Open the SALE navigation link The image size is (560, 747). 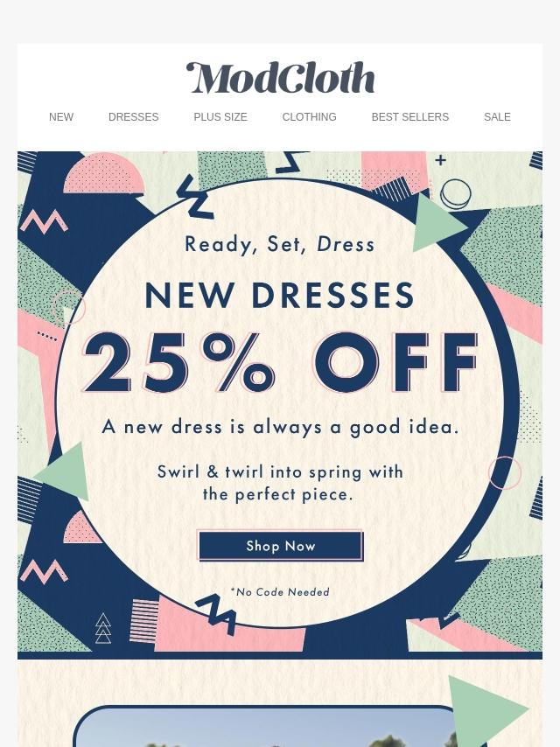point(497,117)
